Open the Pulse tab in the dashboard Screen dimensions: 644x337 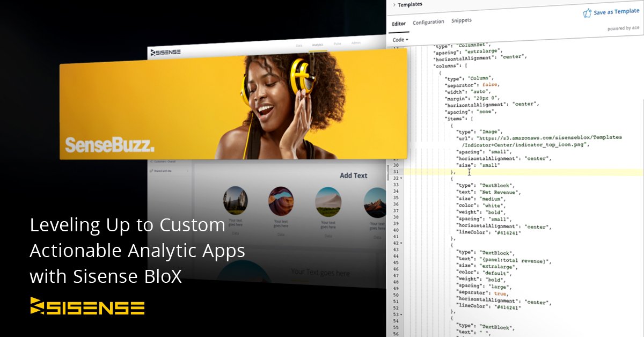(337, 43)
